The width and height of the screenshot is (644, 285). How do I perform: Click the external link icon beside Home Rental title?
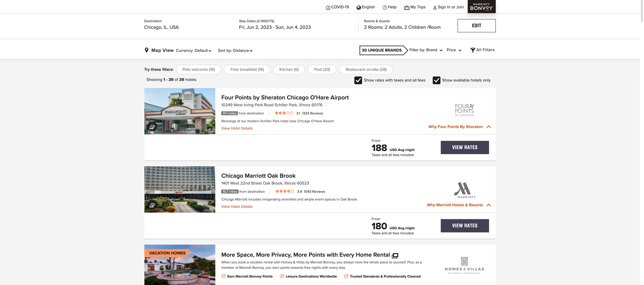(395, 255)
